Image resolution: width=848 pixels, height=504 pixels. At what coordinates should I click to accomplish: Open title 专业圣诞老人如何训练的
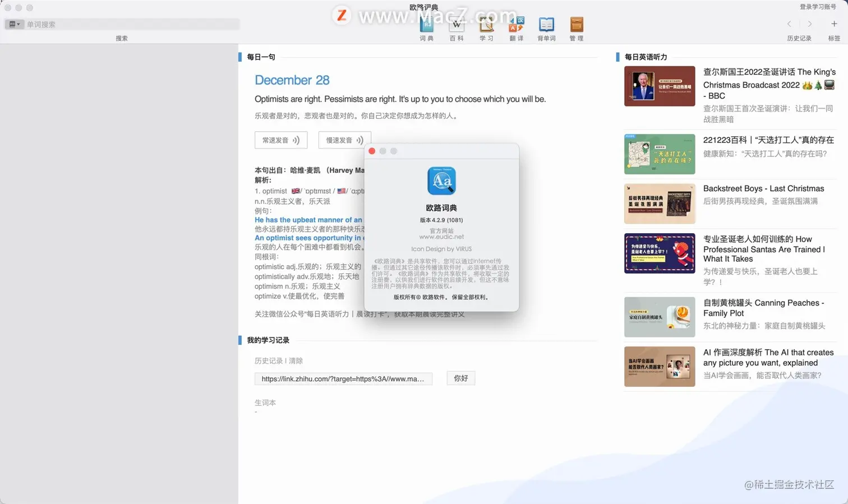tap(764, 249)
